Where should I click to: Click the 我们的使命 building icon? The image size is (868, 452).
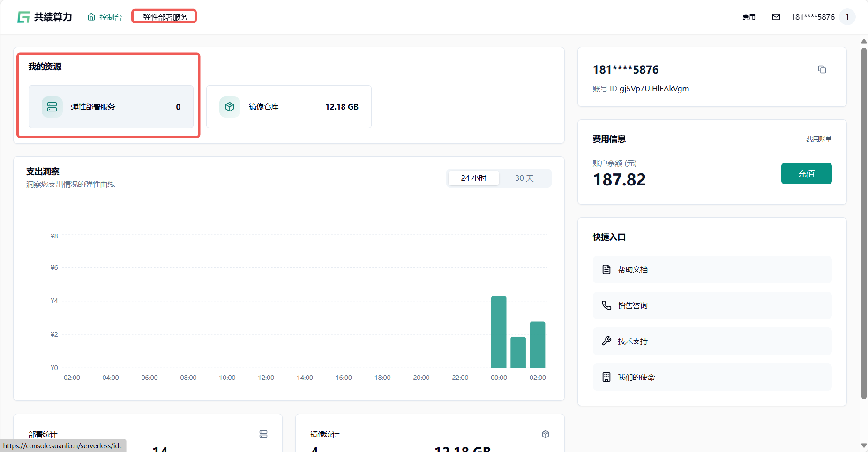(606, 378)
